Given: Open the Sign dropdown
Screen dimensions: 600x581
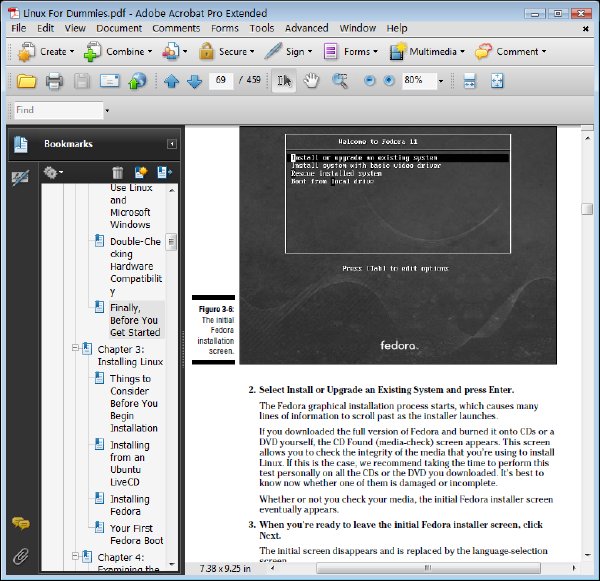Looking at the screenshot, I should [x=288, y=52].
